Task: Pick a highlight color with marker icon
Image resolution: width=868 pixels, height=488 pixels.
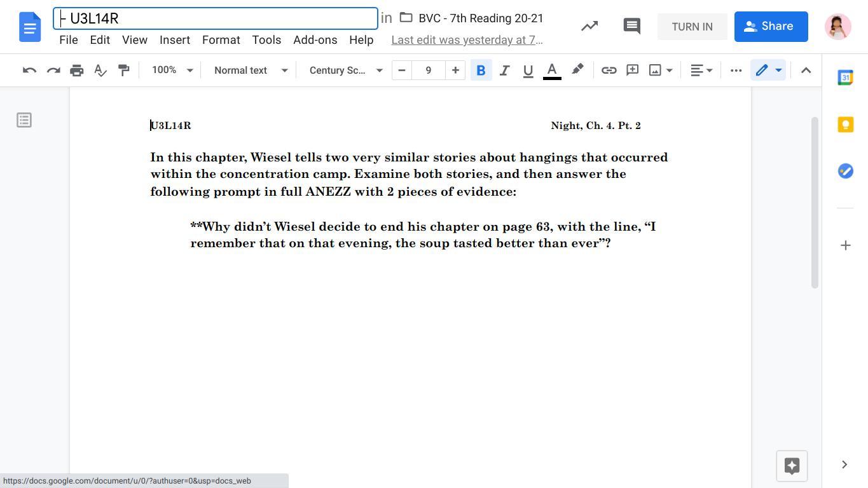Action: [x=577, y=71]
